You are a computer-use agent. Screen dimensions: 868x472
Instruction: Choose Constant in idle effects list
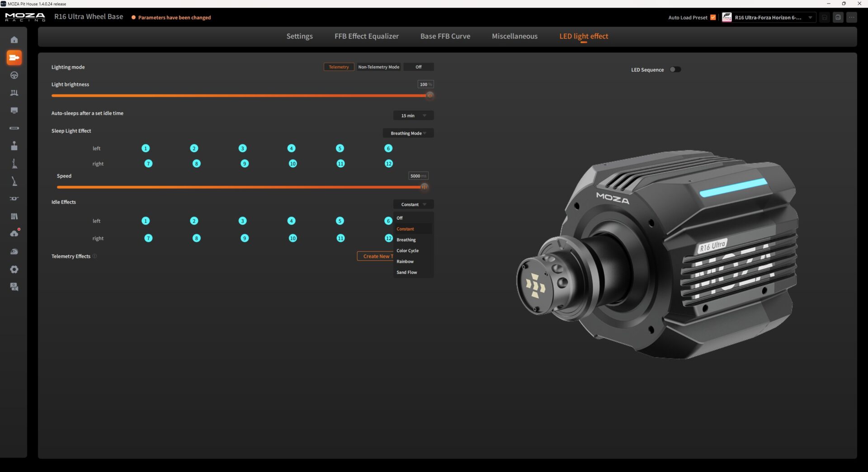tap(413, 229)
